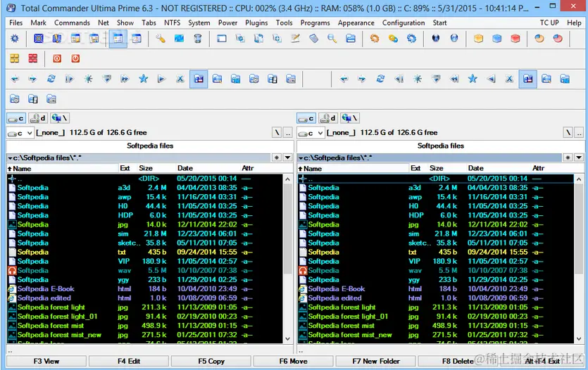588x370 pixels.
Task: Click the X icon in left navigation toolbar
Action: coord(180,79)
